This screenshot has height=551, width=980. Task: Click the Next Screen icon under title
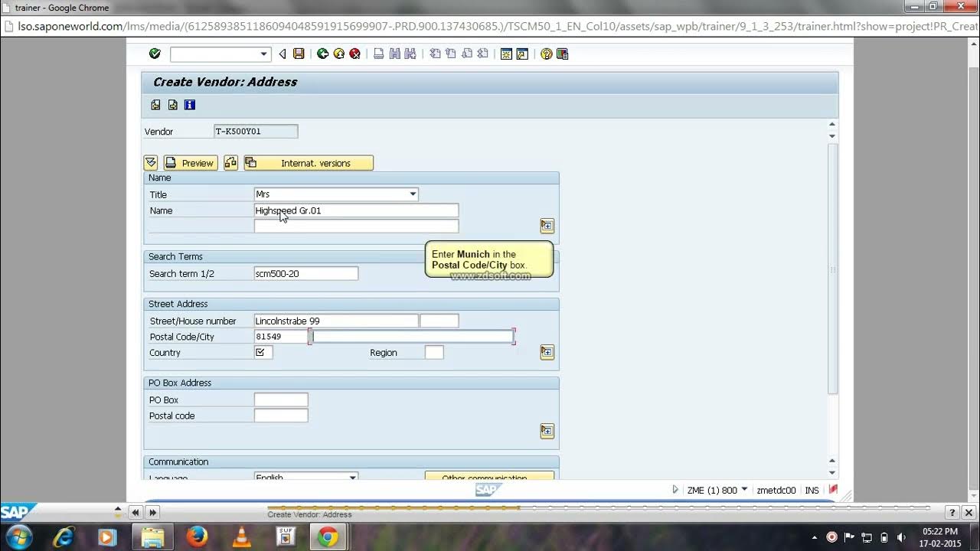coord(172,105)
